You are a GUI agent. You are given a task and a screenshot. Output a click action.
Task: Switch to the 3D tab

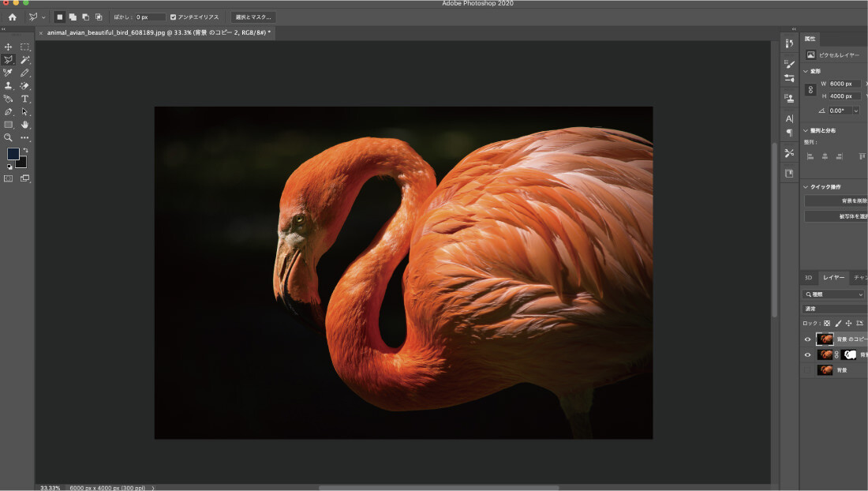(x=808, y=278)
